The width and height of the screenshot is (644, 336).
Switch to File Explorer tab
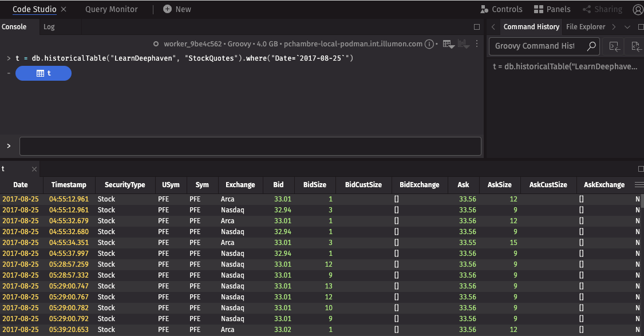click(x=585, y=27)
